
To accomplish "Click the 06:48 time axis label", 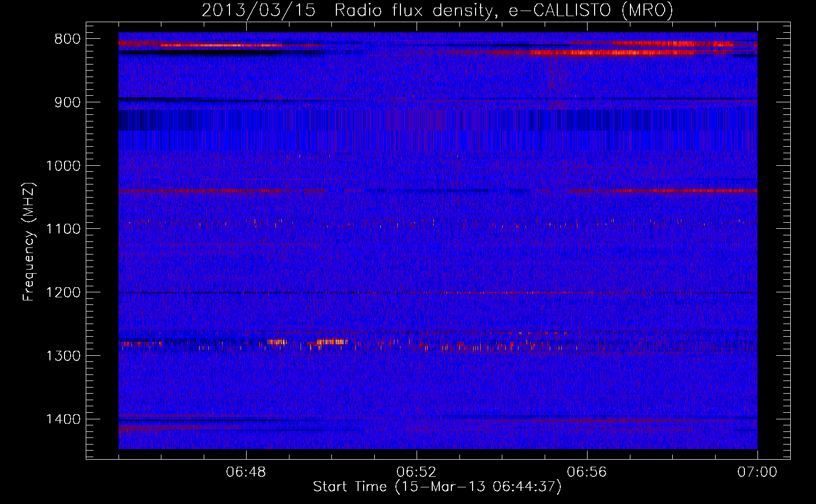I will (246, 472).
